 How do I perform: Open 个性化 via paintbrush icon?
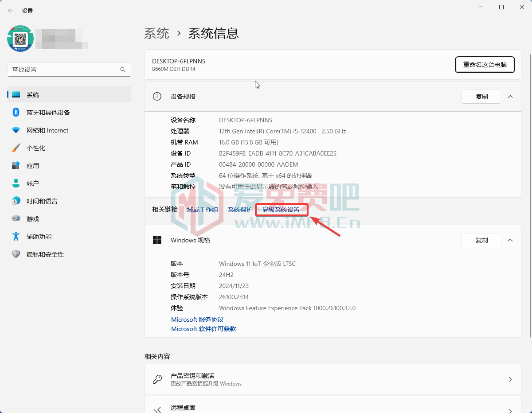16,148
